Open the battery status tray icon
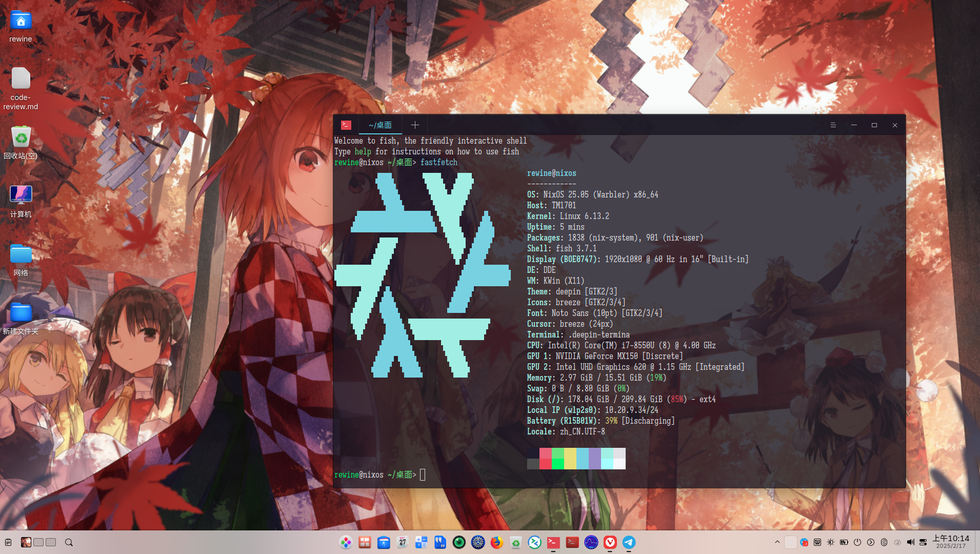This screenshot has height=554, width=980. pos(844,542)
